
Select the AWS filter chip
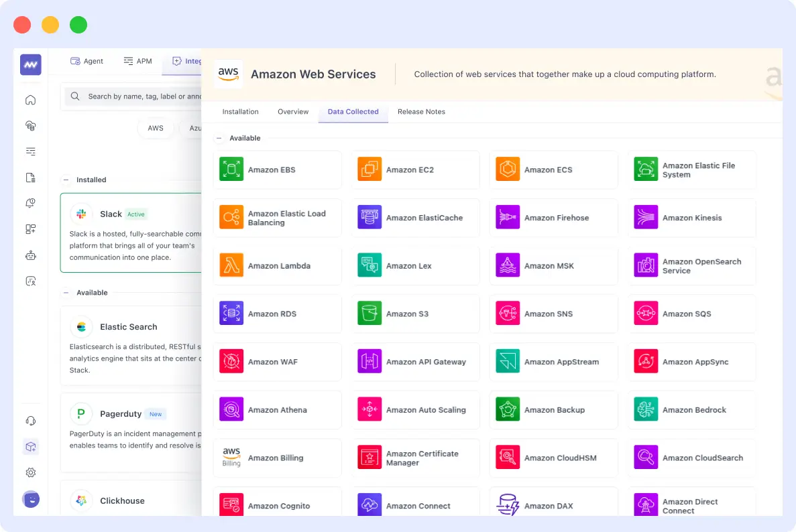tap(156, 128)
